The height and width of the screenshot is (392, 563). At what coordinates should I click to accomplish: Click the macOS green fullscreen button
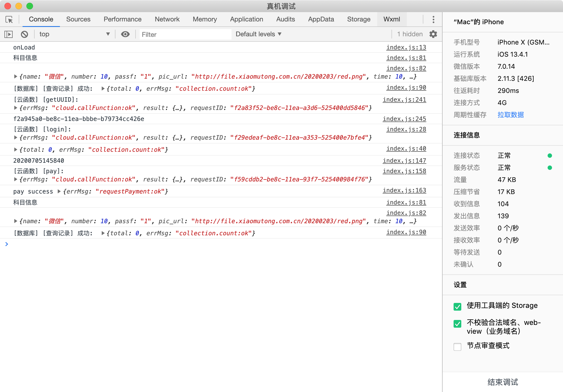pyautogui.click(x=30, y=6)
